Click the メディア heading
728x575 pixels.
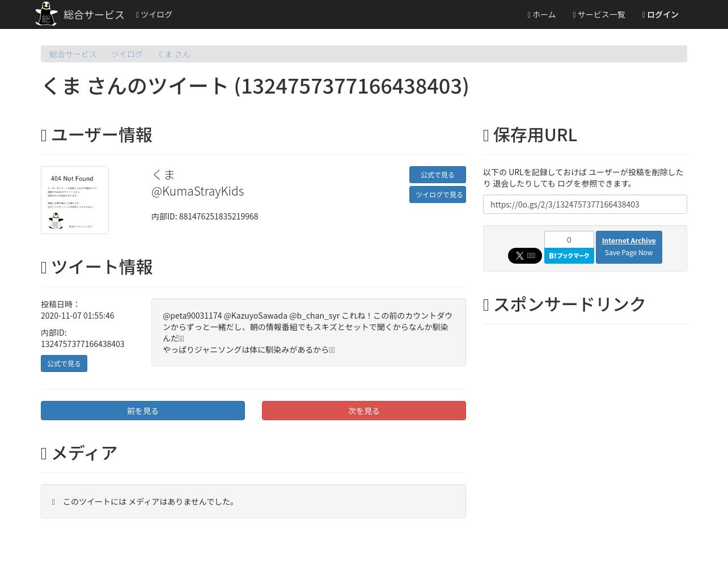coord(79,453)
